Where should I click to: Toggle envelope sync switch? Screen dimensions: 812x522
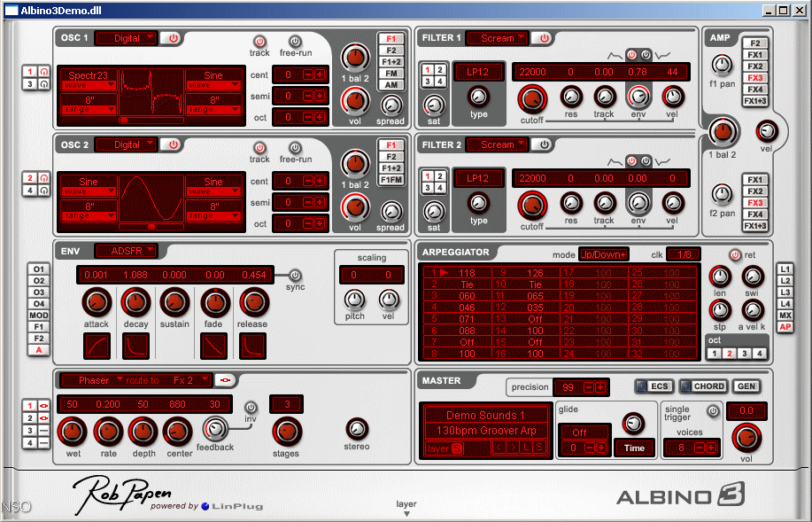click(294, 275)
